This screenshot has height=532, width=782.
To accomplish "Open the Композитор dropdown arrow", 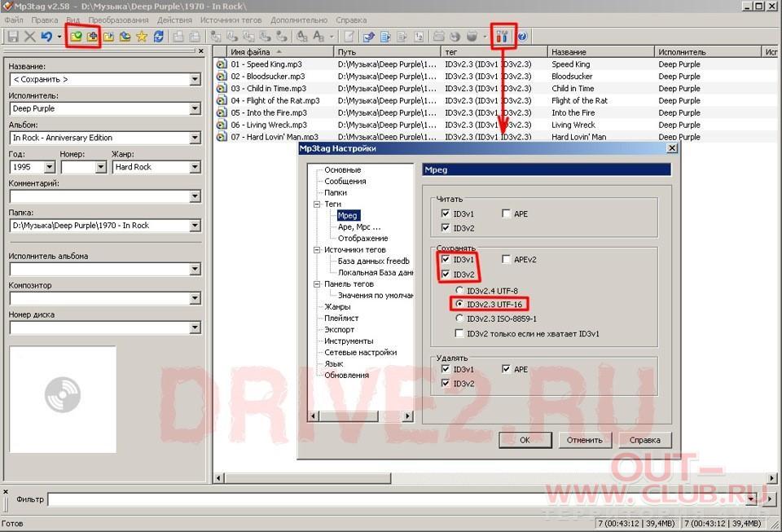I will tap(195, 298).
